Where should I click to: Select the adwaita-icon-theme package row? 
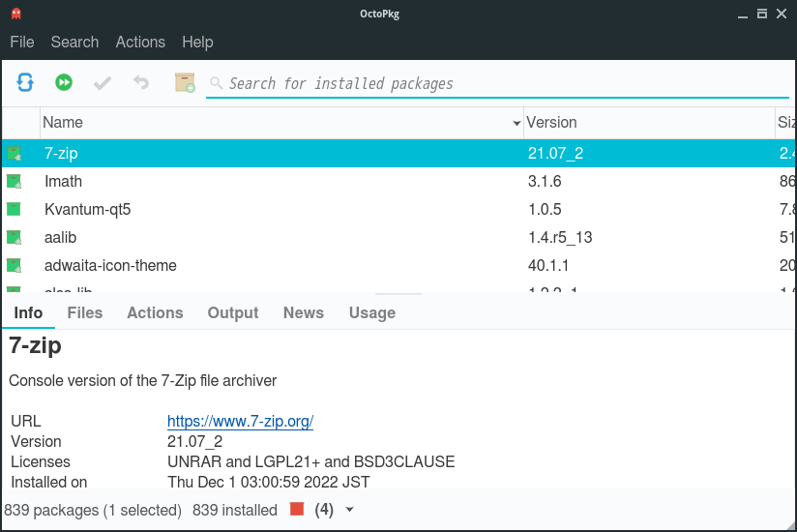click(x=398, y=265)
